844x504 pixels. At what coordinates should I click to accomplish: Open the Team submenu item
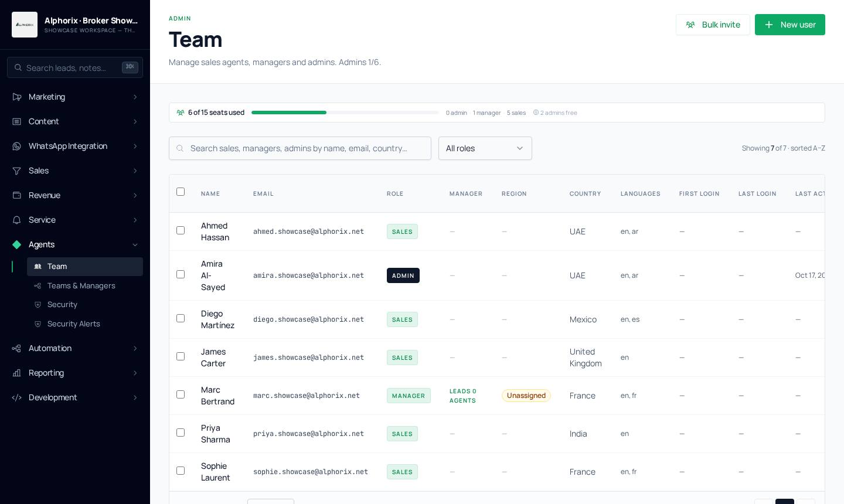click(85, 267)
